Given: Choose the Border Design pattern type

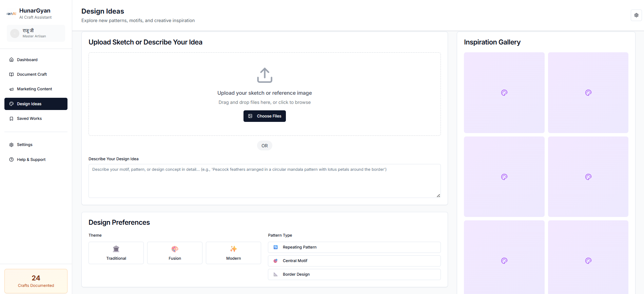Looking at the screenshot, I should click(354, 274).
